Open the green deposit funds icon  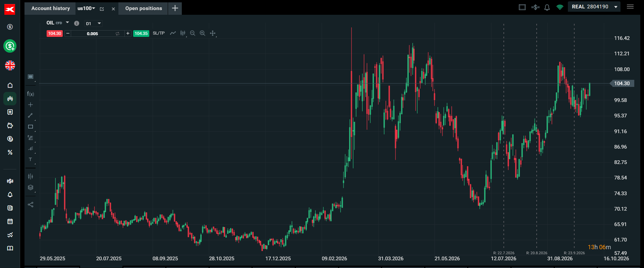[10, 46]
